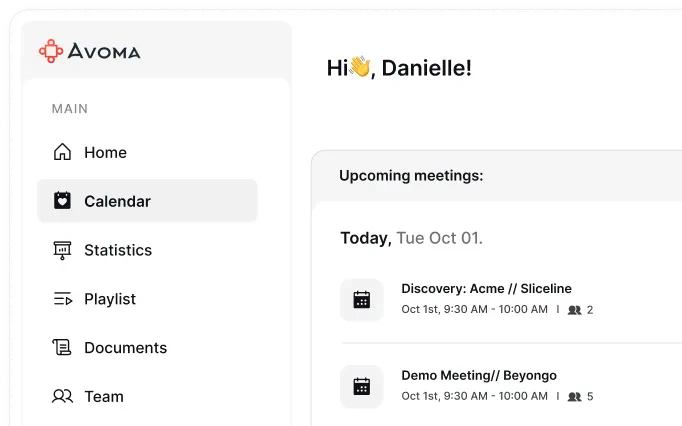Click the Team people icon
Screen dimensions: 682x426
62,396
